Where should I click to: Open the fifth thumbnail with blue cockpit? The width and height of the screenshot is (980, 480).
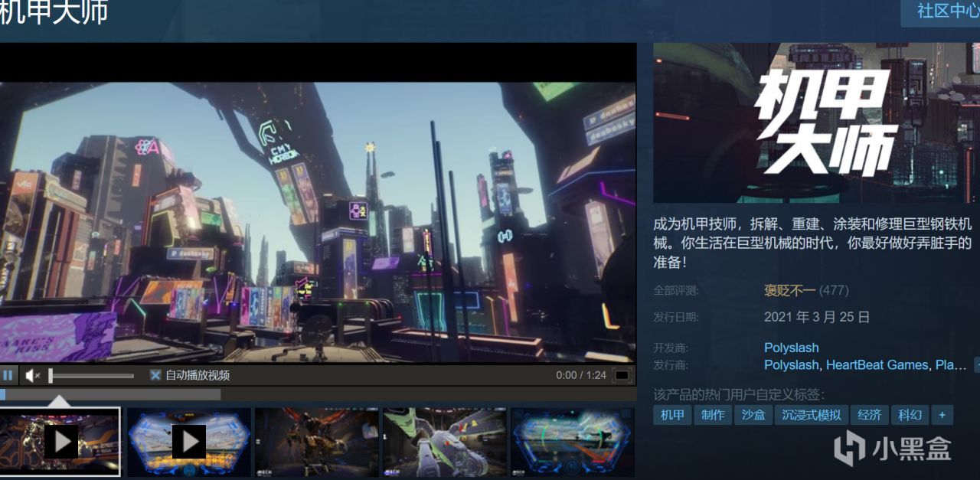pyautogui.click(x=573, y=442)
